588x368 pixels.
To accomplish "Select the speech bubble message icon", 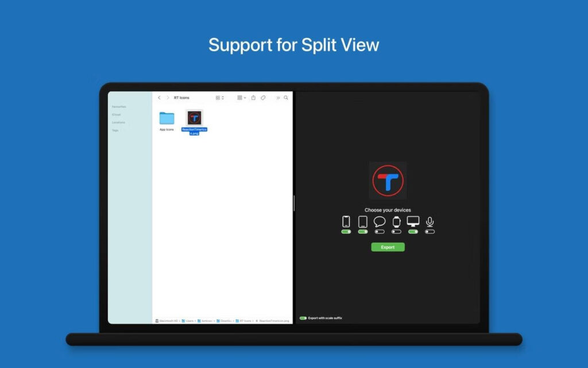I will coord(380,221).
